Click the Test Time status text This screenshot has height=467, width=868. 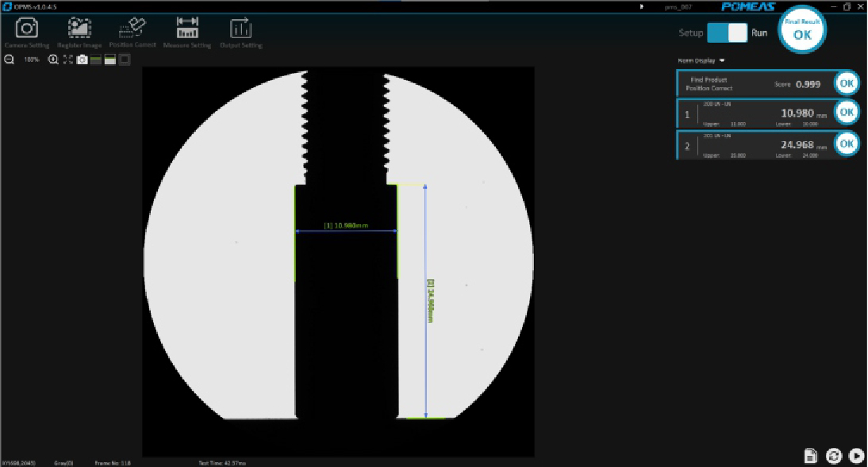pyautogui.click(x=222, y=463)
